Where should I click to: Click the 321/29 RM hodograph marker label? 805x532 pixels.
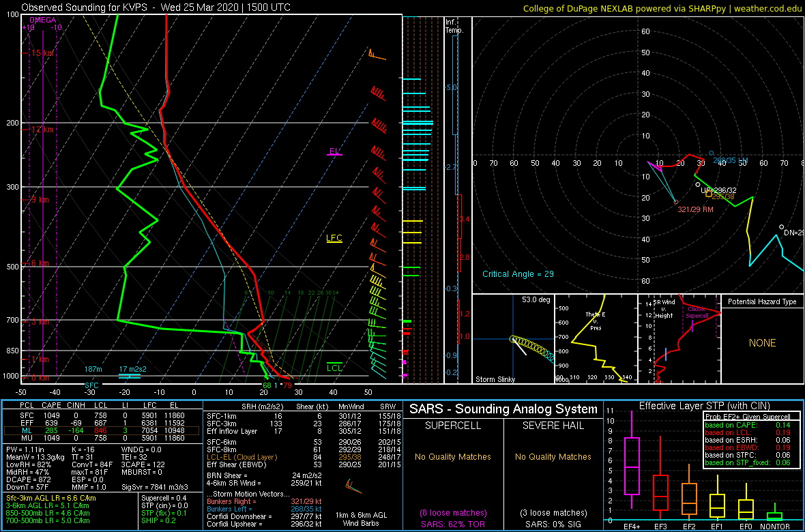click(x=696, y=210)
